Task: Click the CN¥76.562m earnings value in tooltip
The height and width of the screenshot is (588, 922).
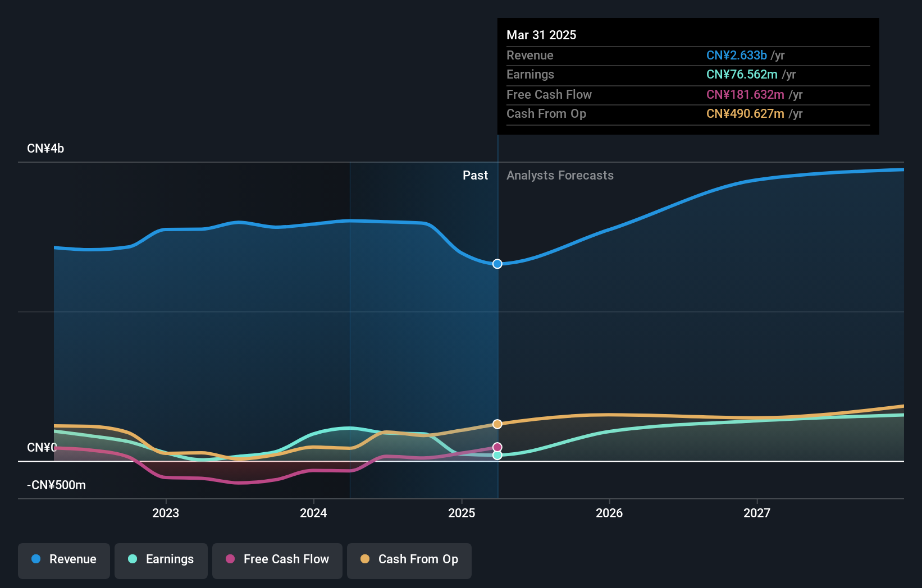Action: pyautogui.click(x=742, y=75)
